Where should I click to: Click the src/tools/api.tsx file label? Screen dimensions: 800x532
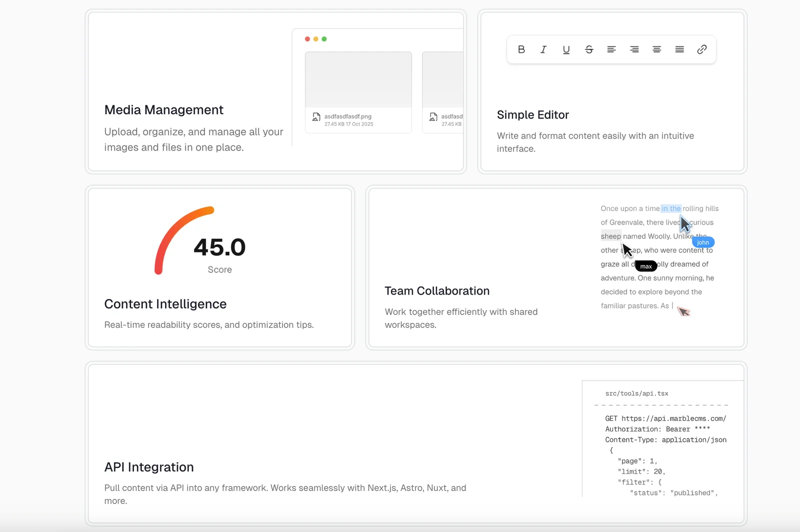tap(636, 393)
